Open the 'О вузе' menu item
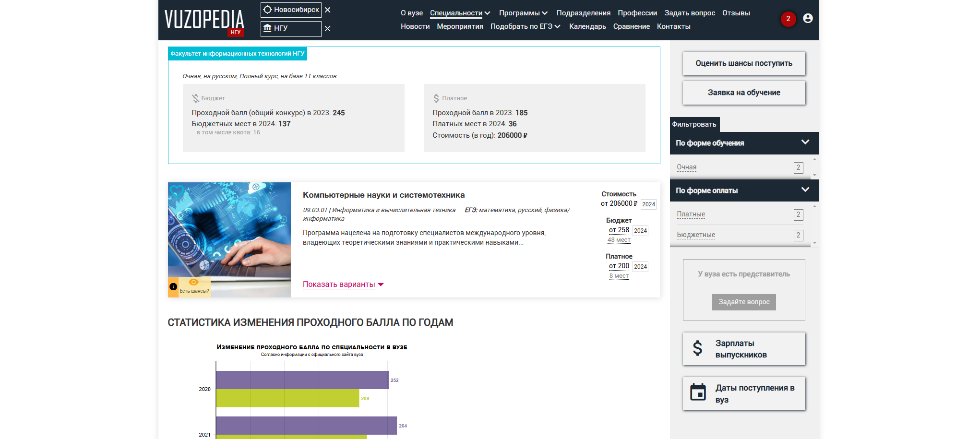 (x=412, y=13)
